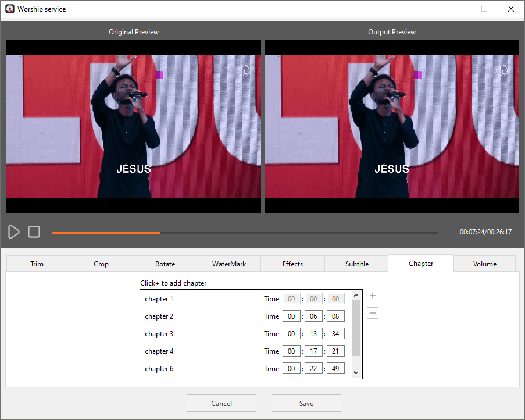
Task: Open the Crop tab
Action: [x=100, y=264]
